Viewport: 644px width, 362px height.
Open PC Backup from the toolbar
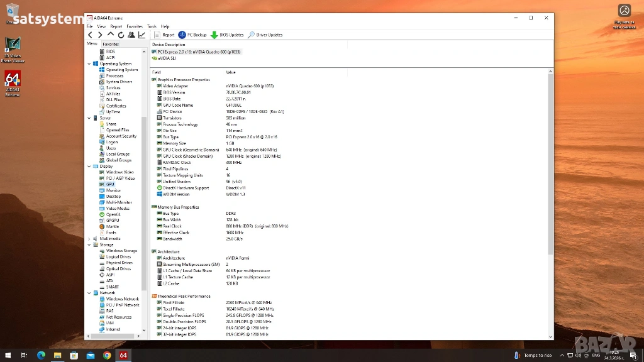point(192,35)
